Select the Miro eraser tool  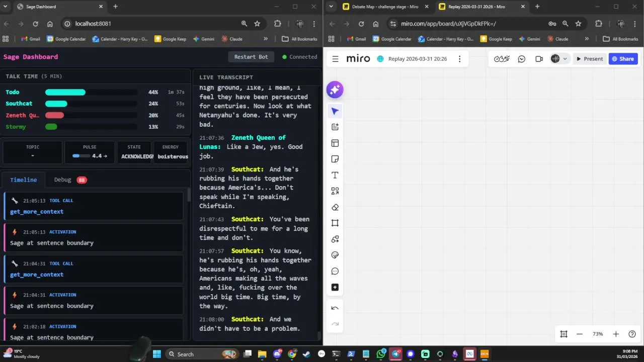[335, 207]
